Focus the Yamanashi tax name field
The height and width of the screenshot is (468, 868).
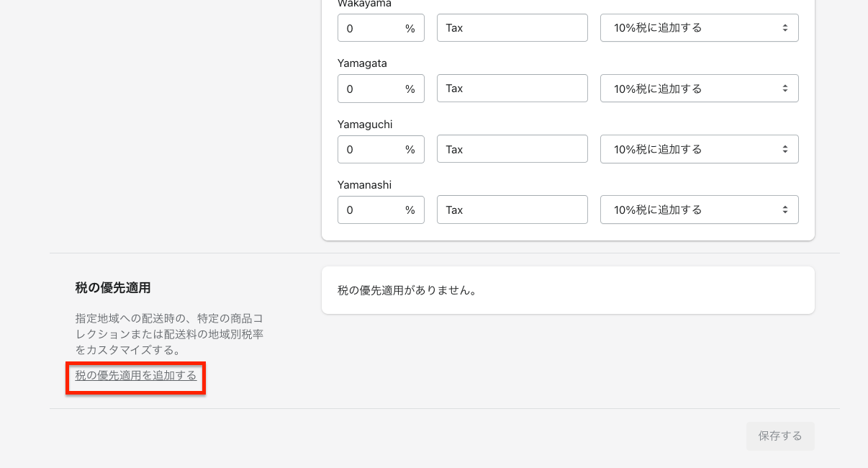tap(512, 210)
